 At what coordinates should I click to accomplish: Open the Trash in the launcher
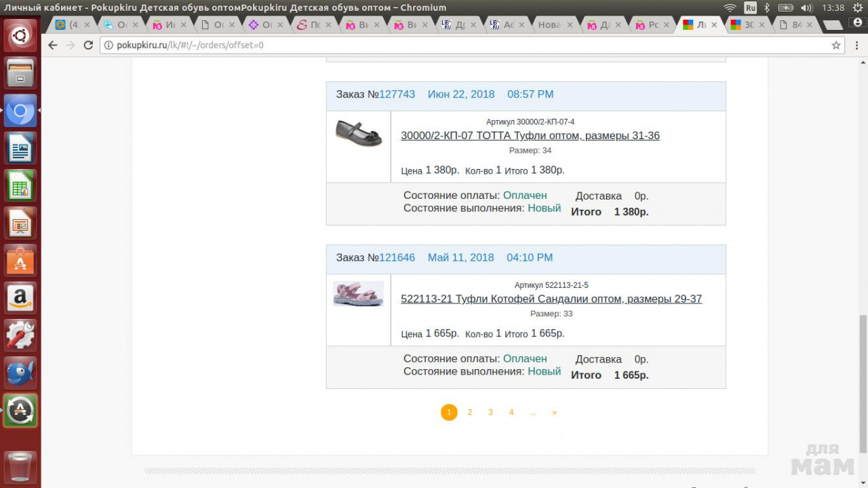pos(20,466)
